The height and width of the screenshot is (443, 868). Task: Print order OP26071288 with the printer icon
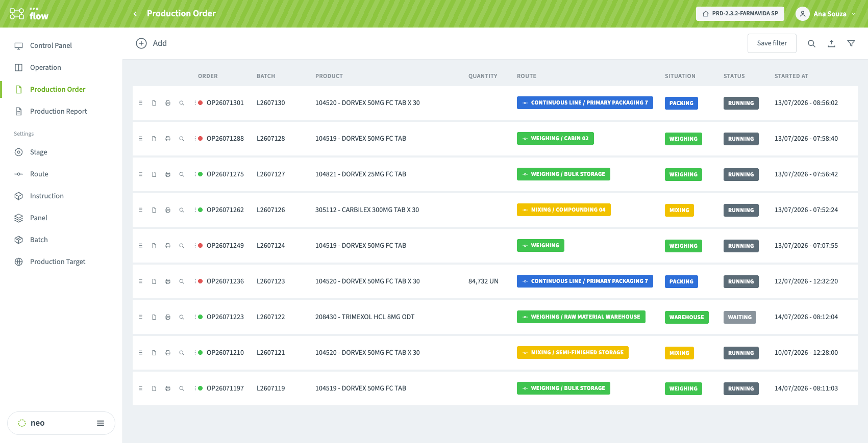[x=168, y=139]
